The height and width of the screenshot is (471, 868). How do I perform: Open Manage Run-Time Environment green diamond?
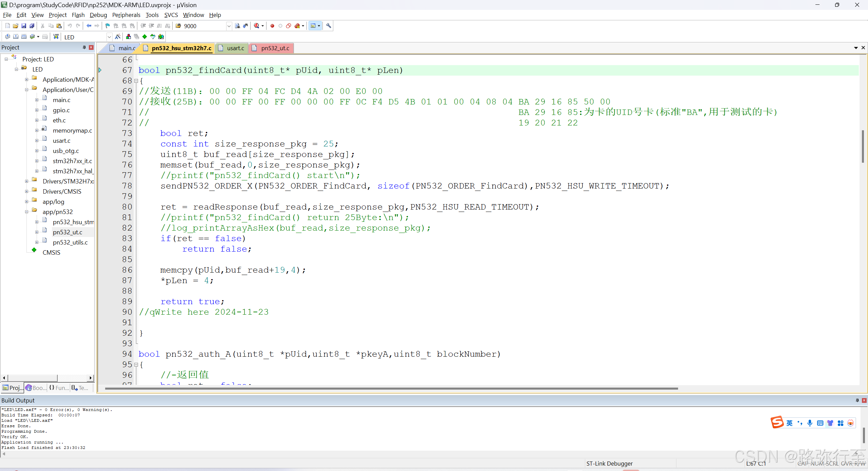pyautogui.click(x=145, y=37)
